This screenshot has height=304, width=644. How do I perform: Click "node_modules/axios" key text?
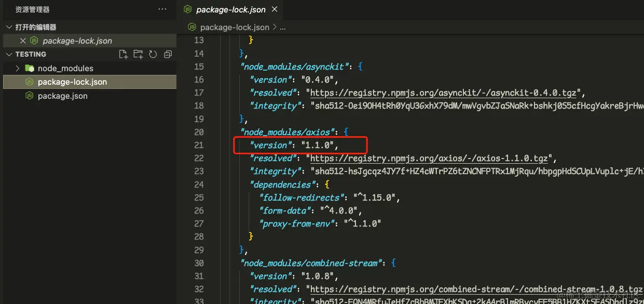click(287, 132)
